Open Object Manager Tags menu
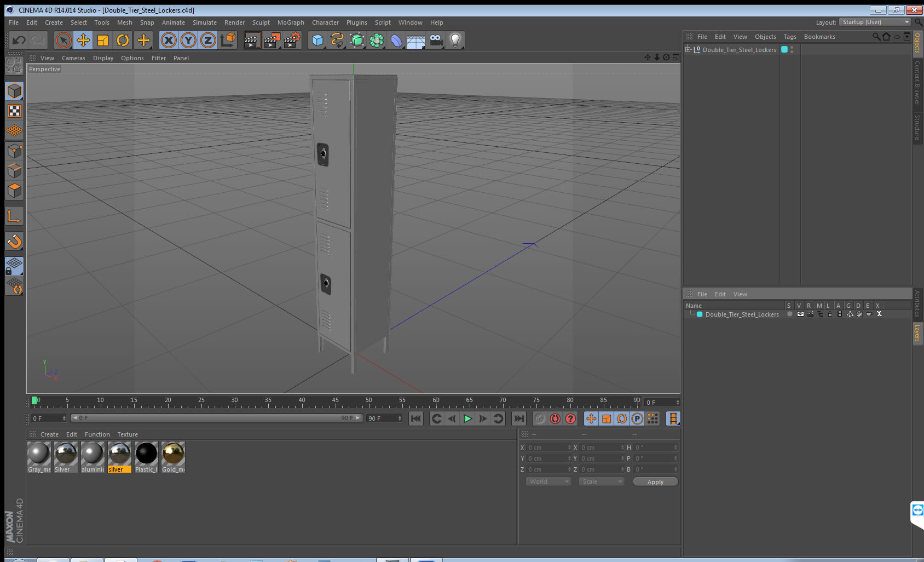 (790, 37)
